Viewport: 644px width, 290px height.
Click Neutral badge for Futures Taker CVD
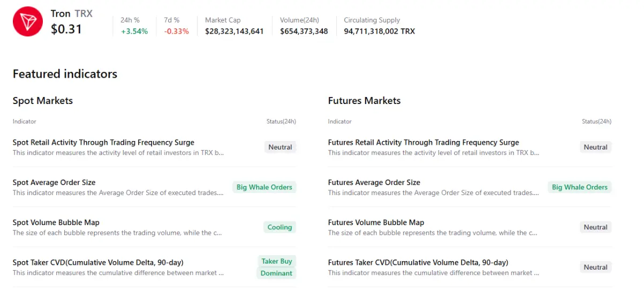(595, 267)
